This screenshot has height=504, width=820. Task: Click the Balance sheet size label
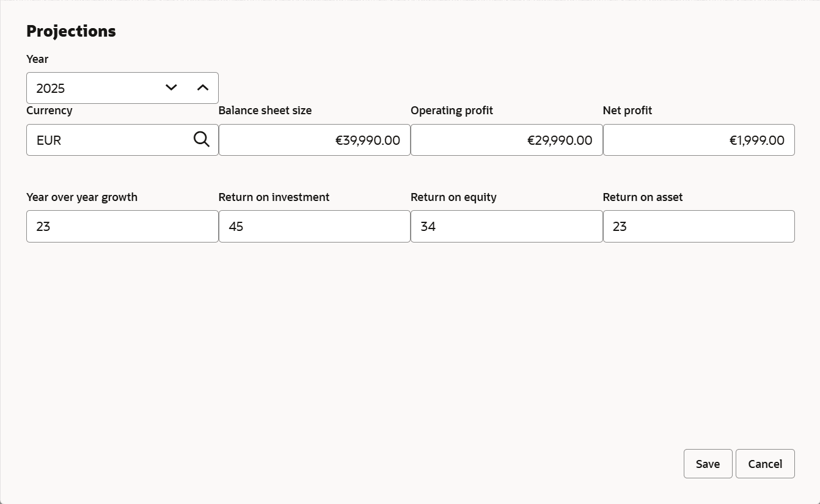(265, 111)
